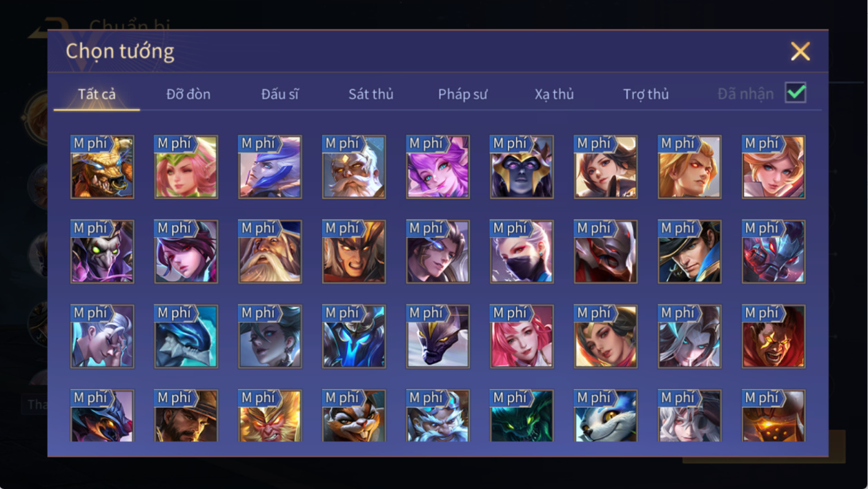Uncheck the Đã nhận checkbox

[796, 93]
